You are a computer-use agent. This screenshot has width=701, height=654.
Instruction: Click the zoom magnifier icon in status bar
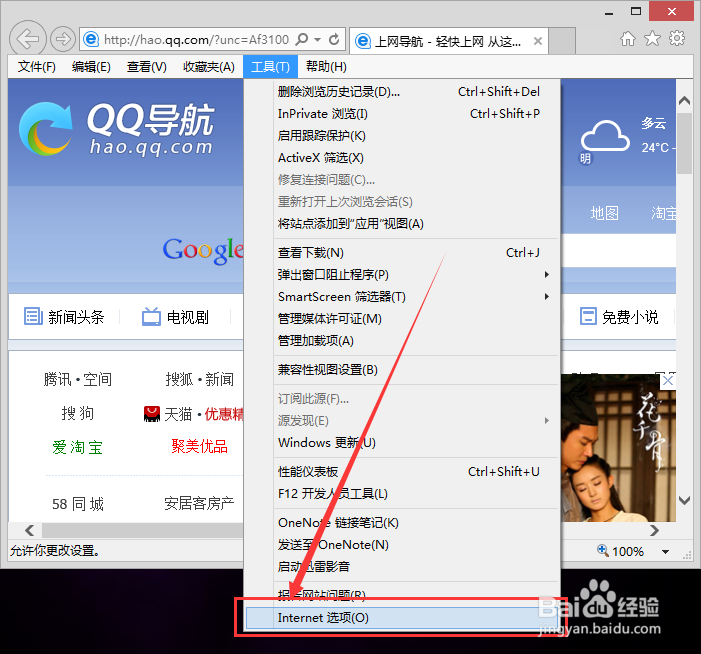click(x=603, y=550)
